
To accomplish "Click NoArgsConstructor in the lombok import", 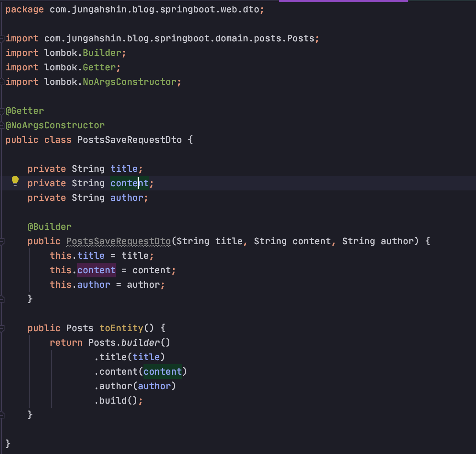I will click(130, 82).
